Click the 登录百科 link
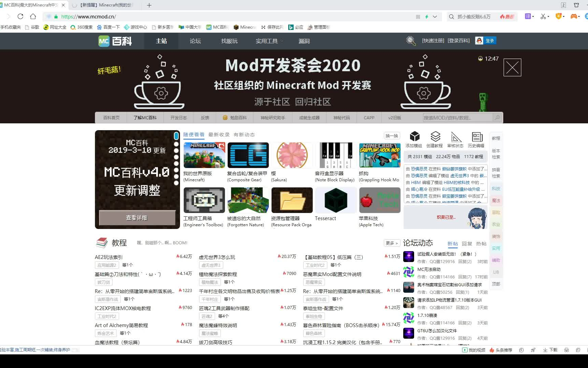The width and height of the screenshot is (588, 368). pos(459,41)
